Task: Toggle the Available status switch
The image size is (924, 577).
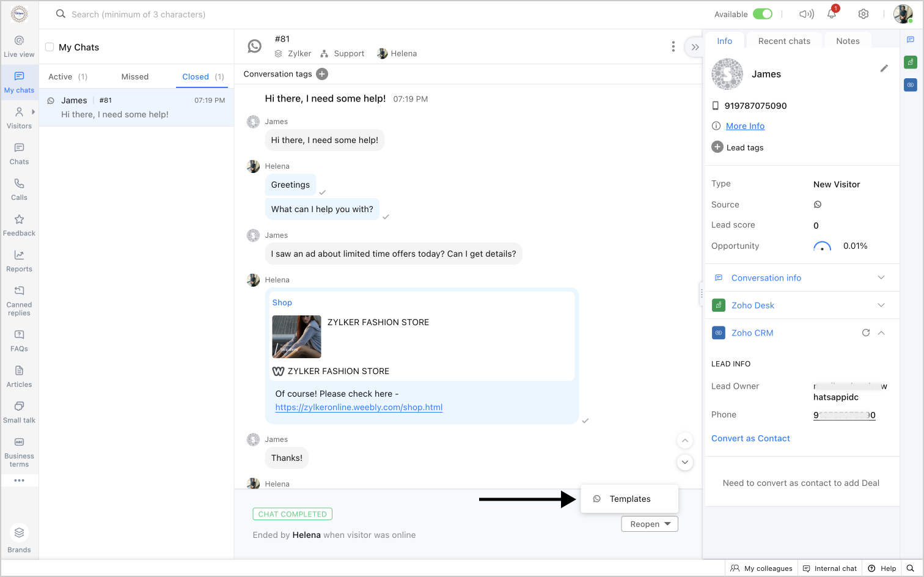Action: [x=763, y=14]
